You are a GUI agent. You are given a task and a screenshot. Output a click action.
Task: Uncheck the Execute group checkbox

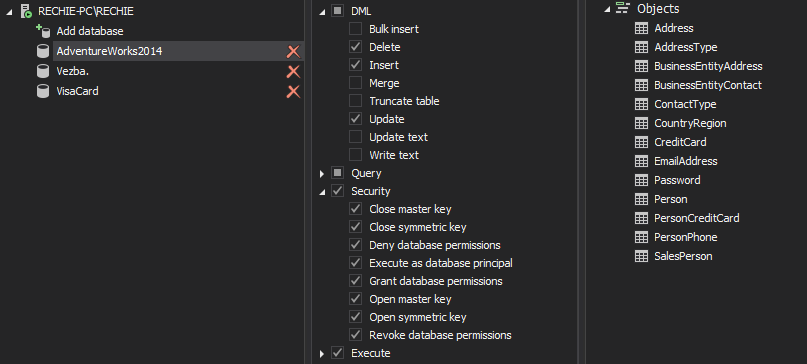(x=338, y=353)
